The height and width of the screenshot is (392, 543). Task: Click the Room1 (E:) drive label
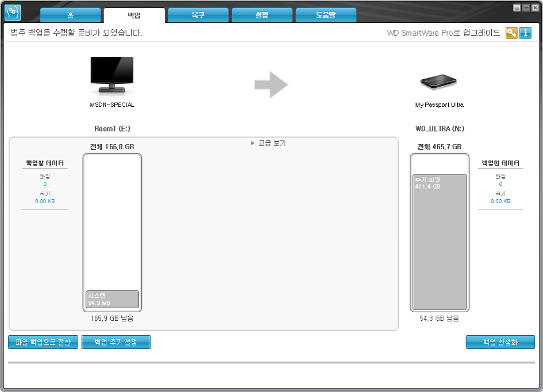coord(112,129)
